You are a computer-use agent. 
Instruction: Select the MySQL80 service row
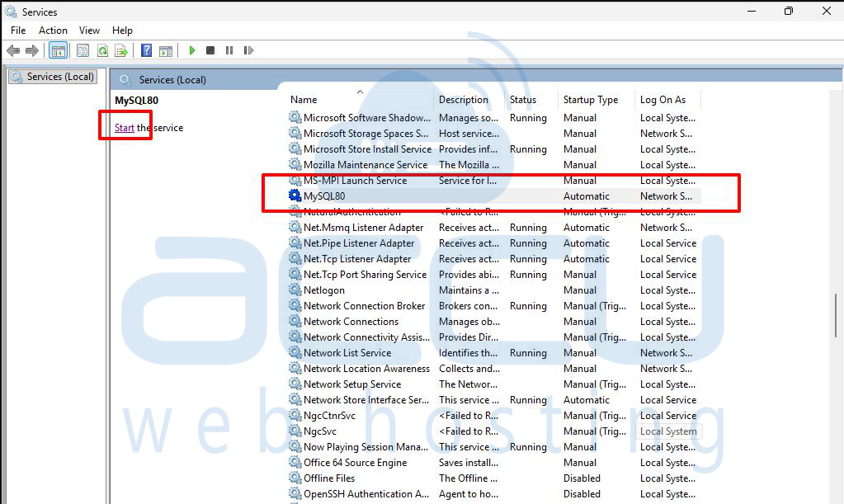[494, 196]
